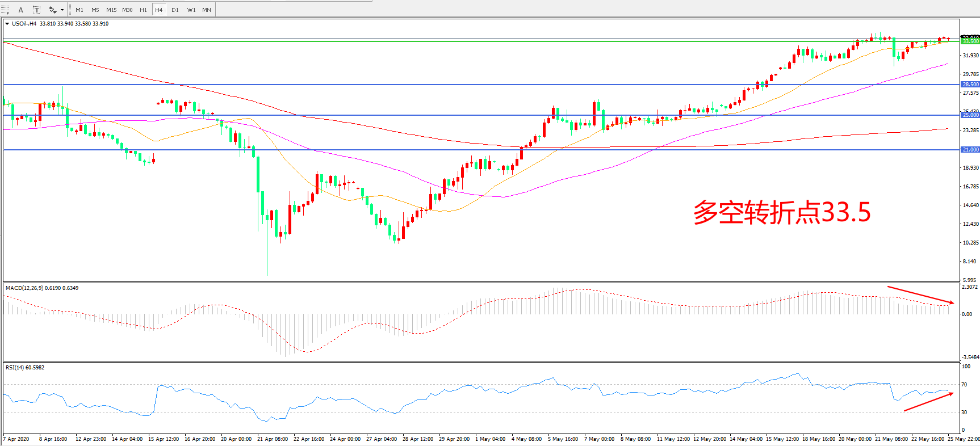Image resolution: width=980 pixels, height=446 pixels.
Task: Change chart to W1 weekly timeframe
Action: (x=191, y=10)
